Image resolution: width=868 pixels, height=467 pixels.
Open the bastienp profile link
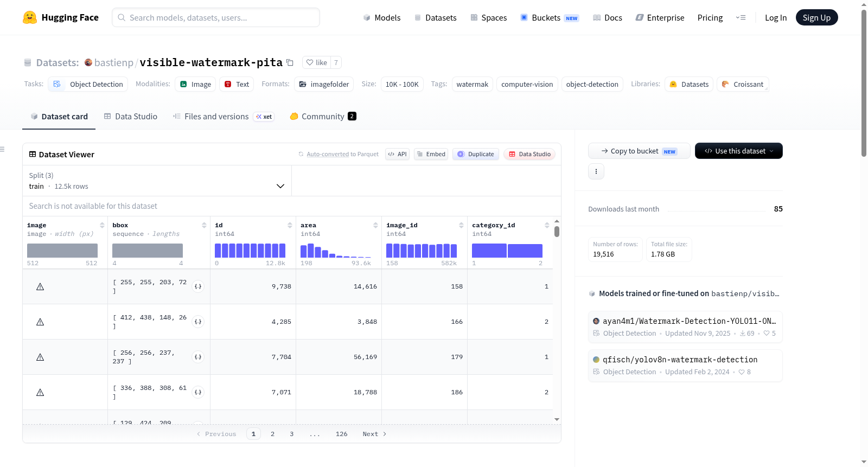[114, 62]
